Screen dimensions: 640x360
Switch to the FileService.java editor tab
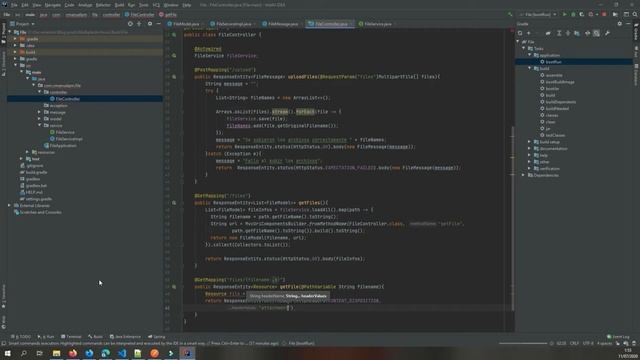pos(378,24)
